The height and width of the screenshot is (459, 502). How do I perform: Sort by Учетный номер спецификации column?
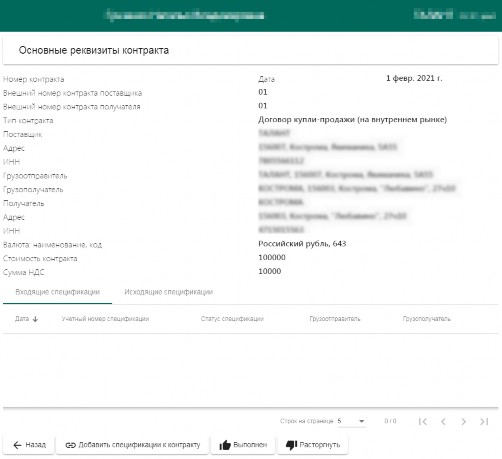click(x=105, y=319)
